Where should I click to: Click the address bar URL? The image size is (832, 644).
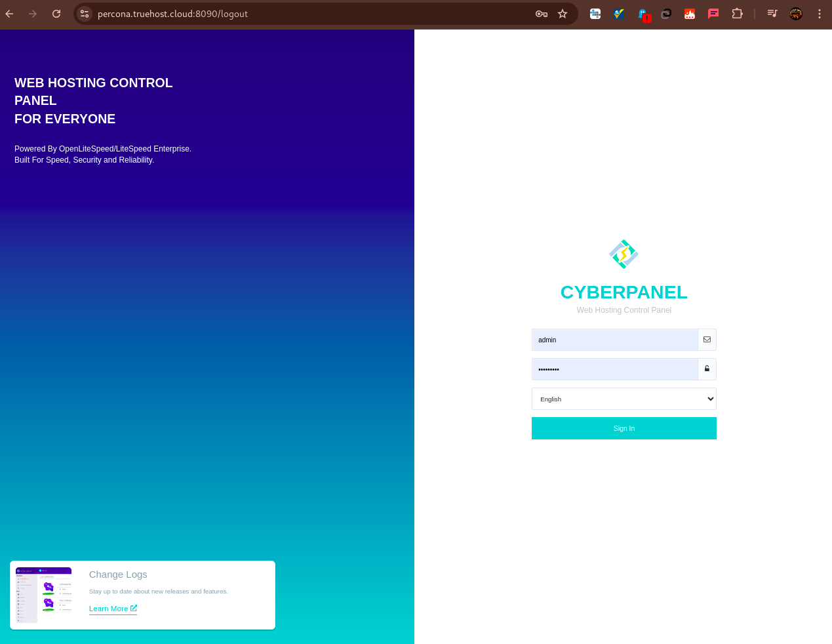[172, 14]
